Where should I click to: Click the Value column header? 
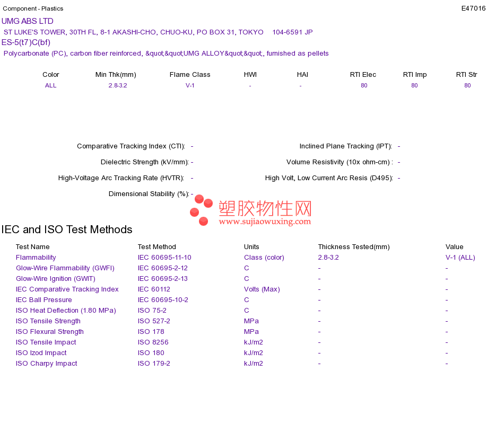click(455, 246)
